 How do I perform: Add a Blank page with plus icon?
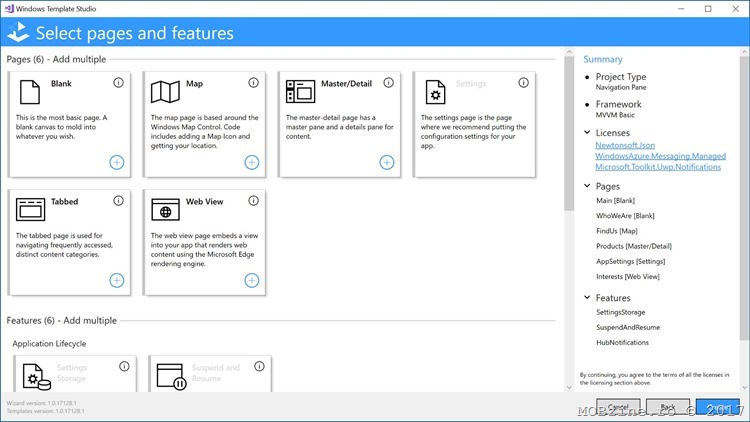tap(117, 162)
